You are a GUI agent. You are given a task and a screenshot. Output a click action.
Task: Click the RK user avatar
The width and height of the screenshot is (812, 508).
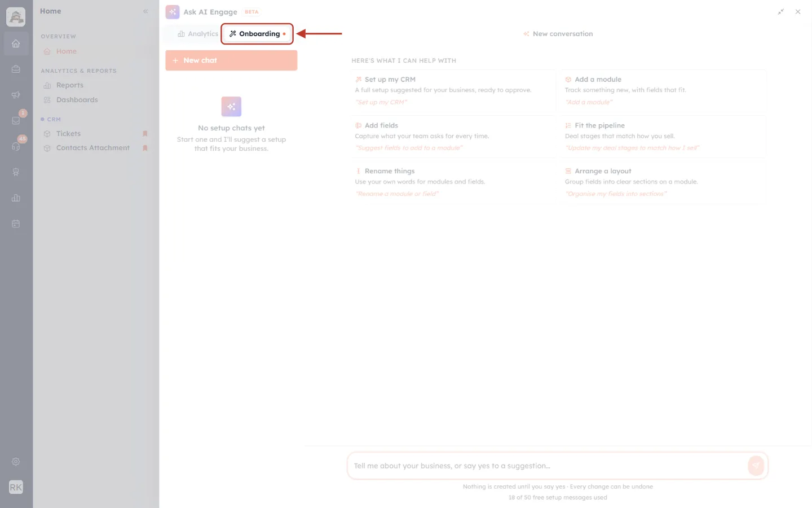[x=16, y=487]
